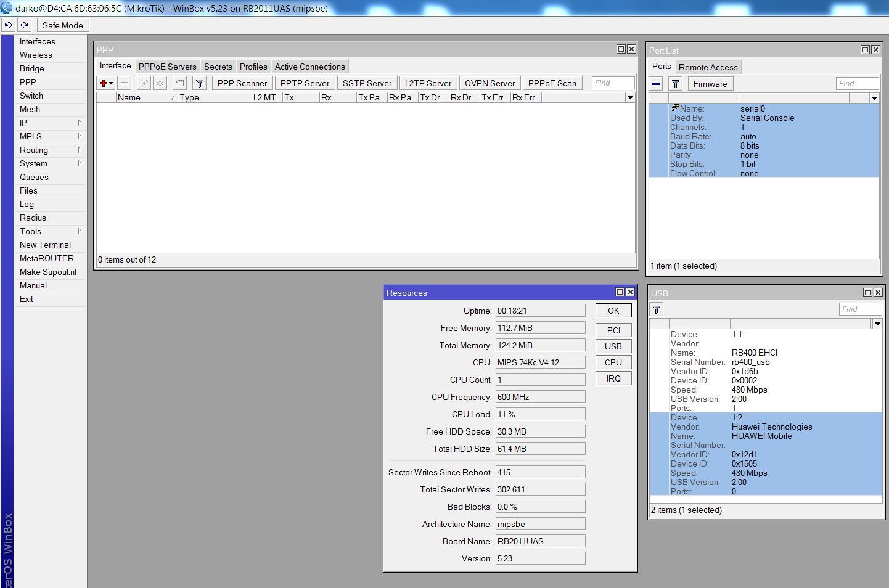Expand the System submenu
This screenshot has width=889, height=588.
tap(51, 163)
